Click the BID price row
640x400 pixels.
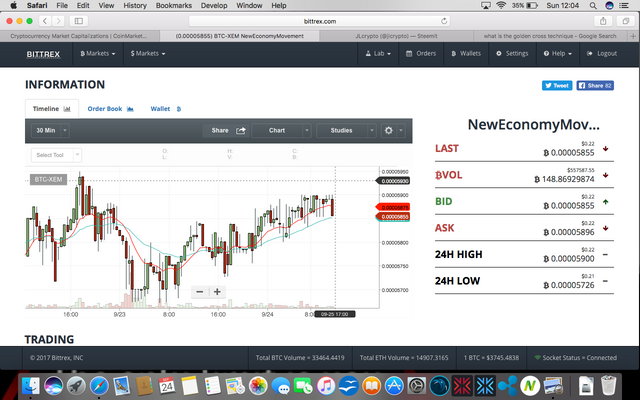pos(524,202)
